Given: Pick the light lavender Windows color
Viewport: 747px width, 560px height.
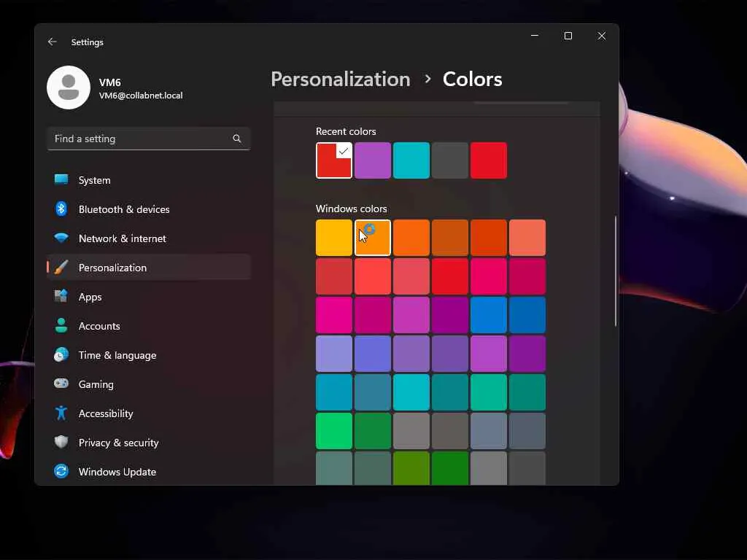Looking at the screenshot, I should click(x=334, y=354).
